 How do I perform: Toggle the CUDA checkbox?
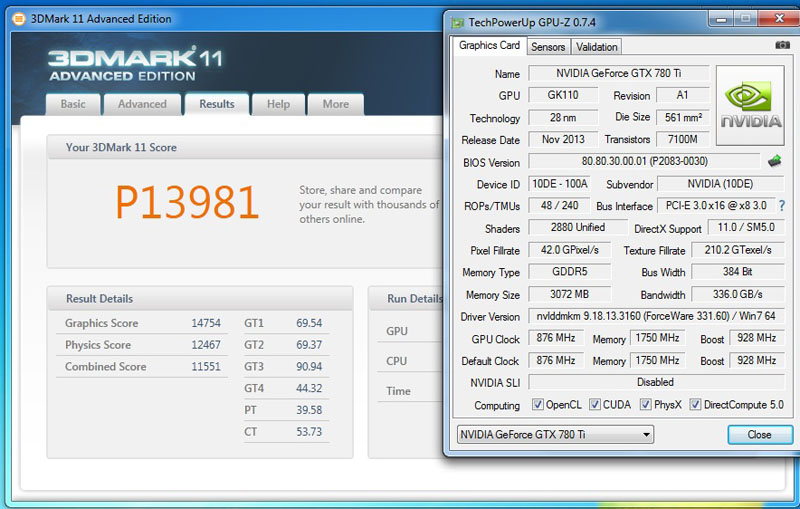(595, 405)
